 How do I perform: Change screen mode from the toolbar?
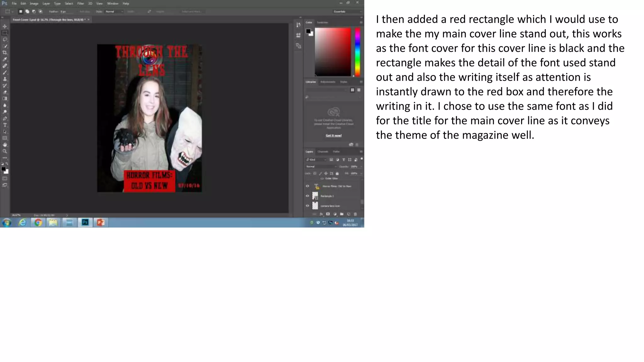(5, 185)
